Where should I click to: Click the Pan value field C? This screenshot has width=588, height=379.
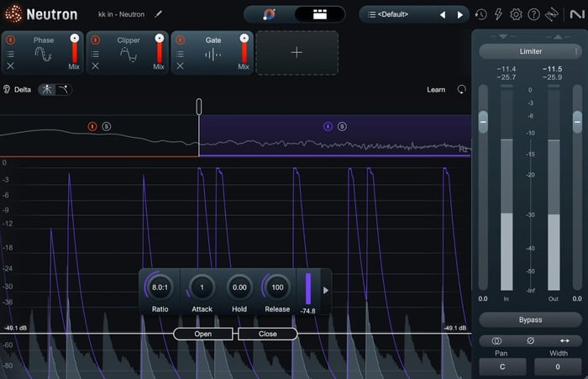pyautogui.click(x=502, y=367)
